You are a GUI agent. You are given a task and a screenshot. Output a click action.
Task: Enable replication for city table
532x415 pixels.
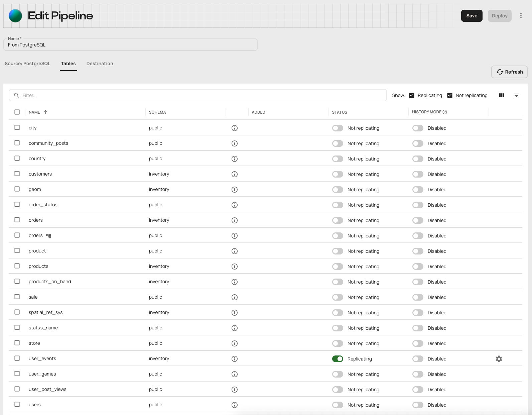point(338,128)
